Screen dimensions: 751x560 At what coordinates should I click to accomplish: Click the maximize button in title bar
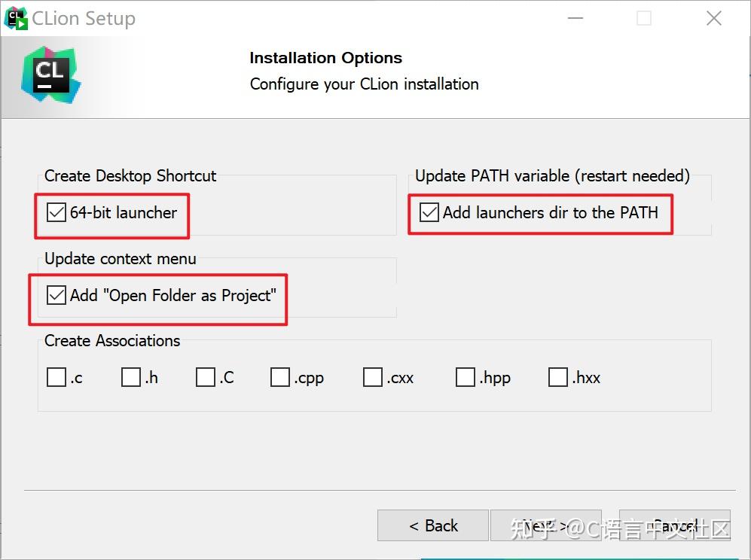click(644, 19)
